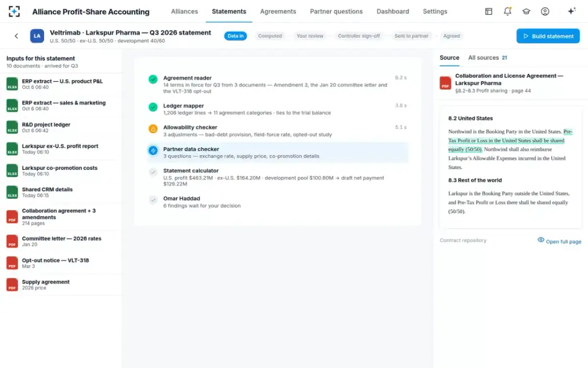Open Larkspur co-promotion costs file
The height and width of the screenshot is (368, 588).
click(x=61, y=171)
